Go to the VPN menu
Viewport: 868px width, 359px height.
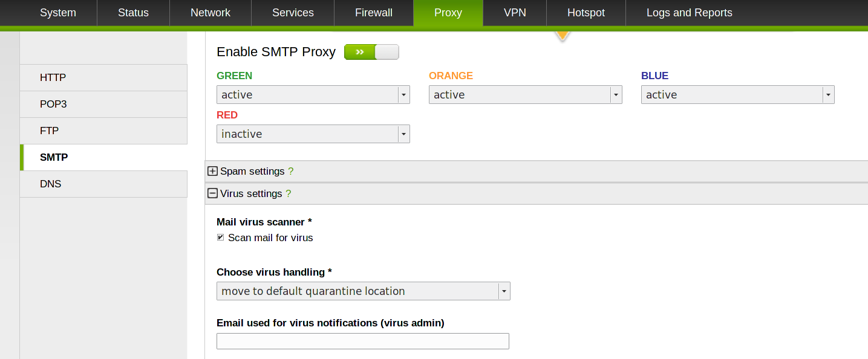point(515,13)
